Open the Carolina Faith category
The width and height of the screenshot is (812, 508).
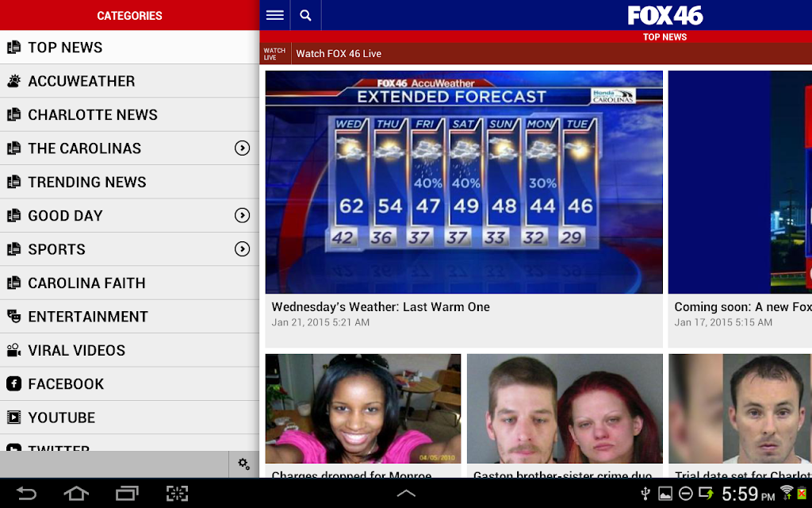(129, 283)
